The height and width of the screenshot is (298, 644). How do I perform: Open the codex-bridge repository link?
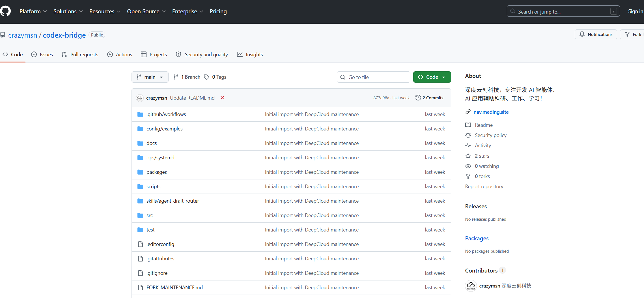pyautogui.click(x=64, y=35)
